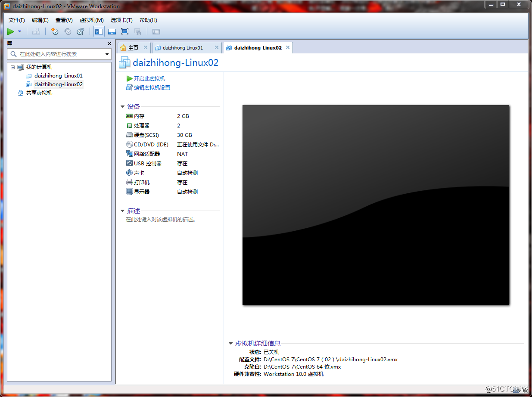Click the 我的计算机 computer icon in tree
The image size is (532, 397).
[21, 67]
